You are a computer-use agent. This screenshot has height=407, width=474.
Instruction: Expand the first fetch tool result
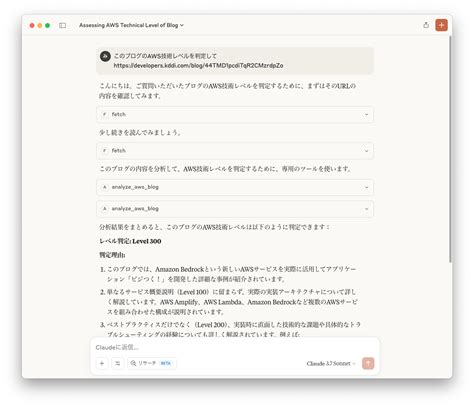[235, 115]
